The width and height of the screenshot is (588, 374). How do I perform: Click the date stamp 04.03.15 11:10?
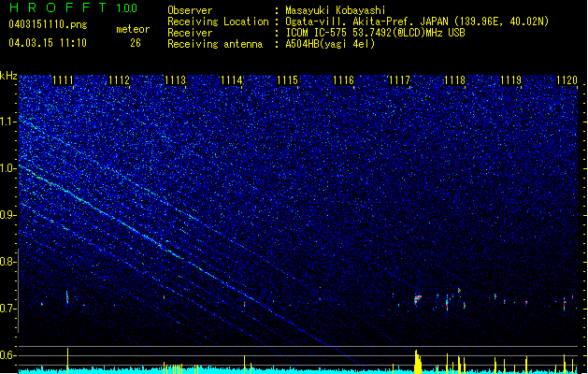48,43
